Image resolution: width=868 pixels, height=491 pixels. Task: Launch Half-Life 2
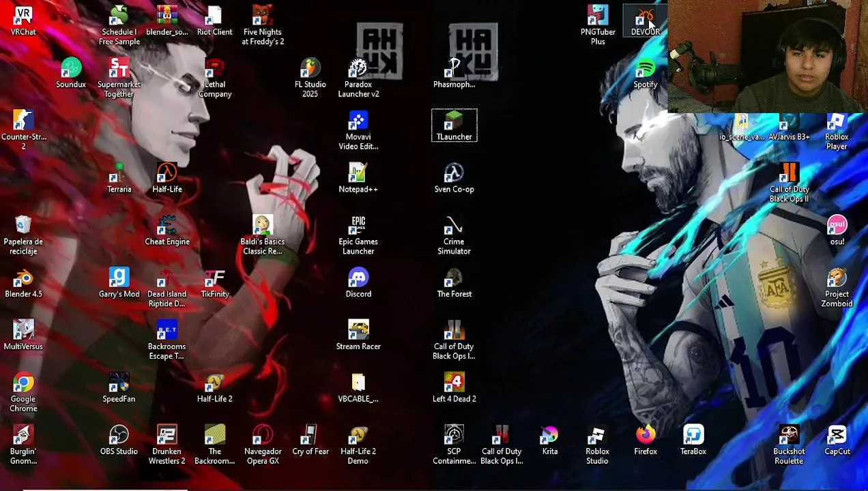point(215,388)
